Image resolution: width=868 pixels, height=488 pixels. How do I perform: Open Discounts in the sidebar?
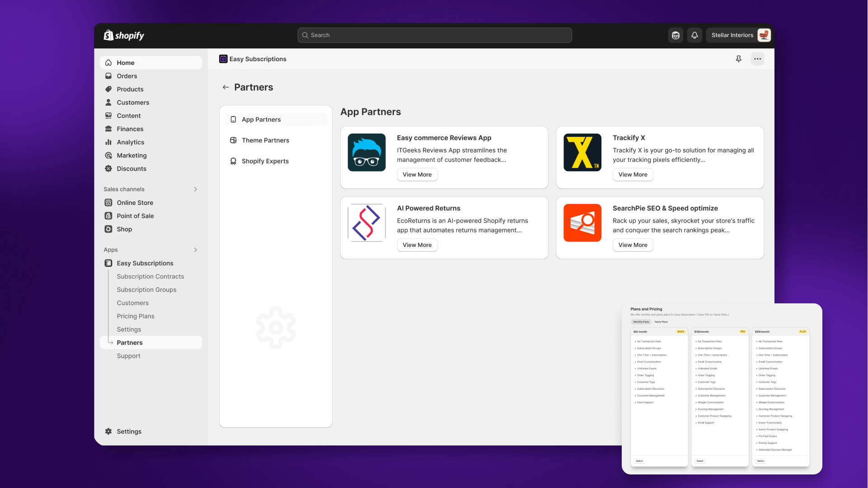click(x=151, y=169)
